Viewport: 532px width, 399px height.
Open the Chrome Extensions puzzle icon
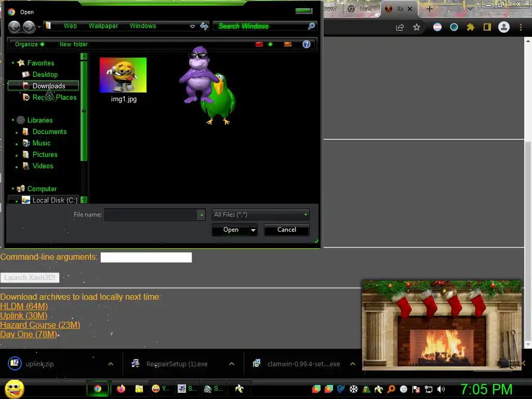pyautogui.click(x=470, y=27)
